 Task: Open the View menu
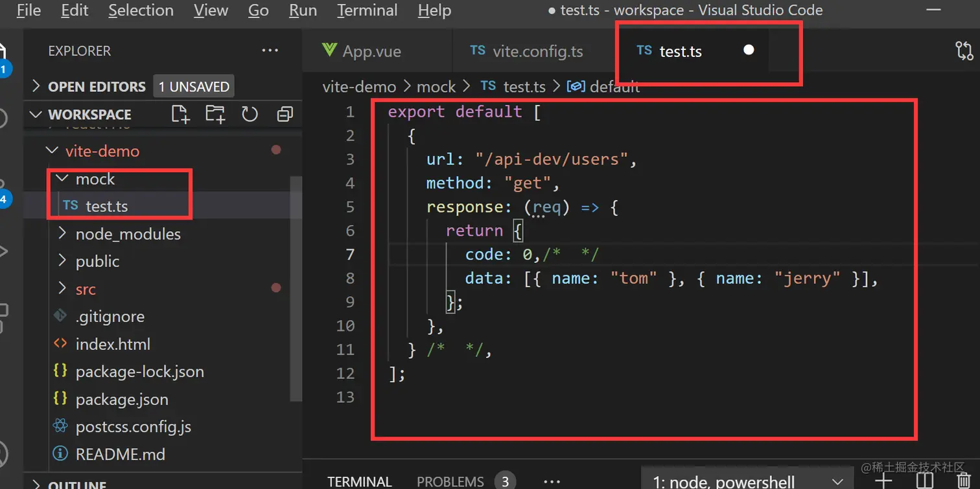click(x=211, y=10)
